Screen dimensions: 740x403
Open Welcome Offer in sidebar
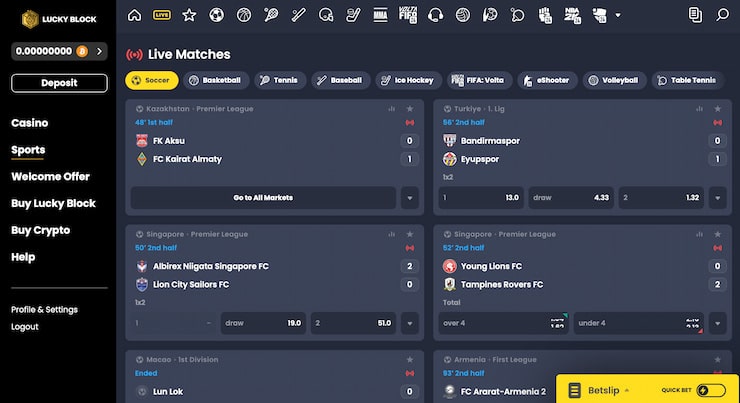point(50,177)
